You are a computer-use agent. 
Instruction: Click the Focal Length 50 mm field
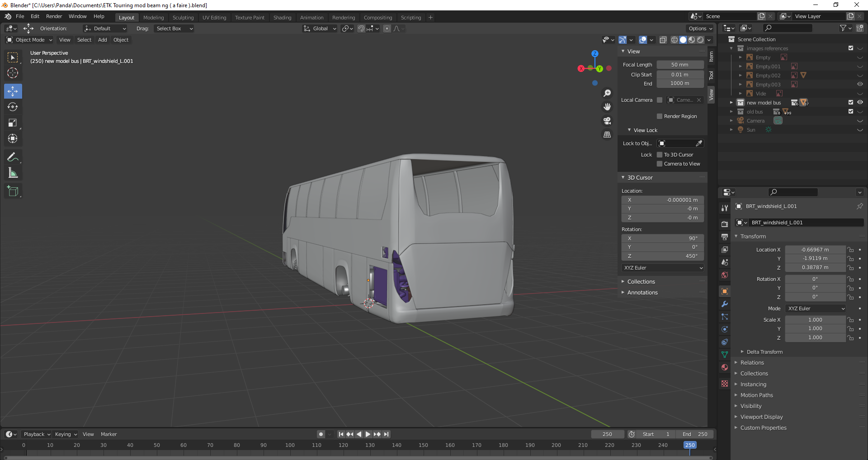tap(680, 65)
